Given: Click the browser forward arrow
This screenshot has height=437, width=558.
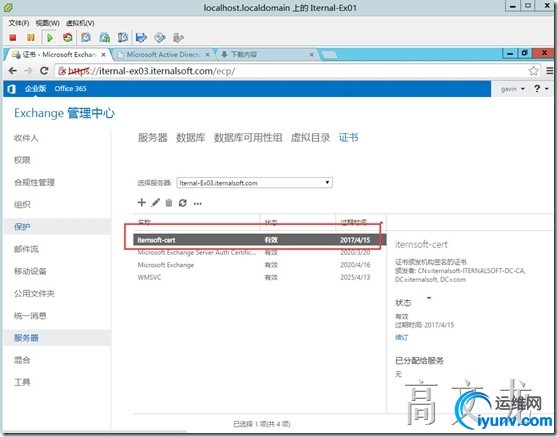Looking at the screenshot, I should 28,71.
